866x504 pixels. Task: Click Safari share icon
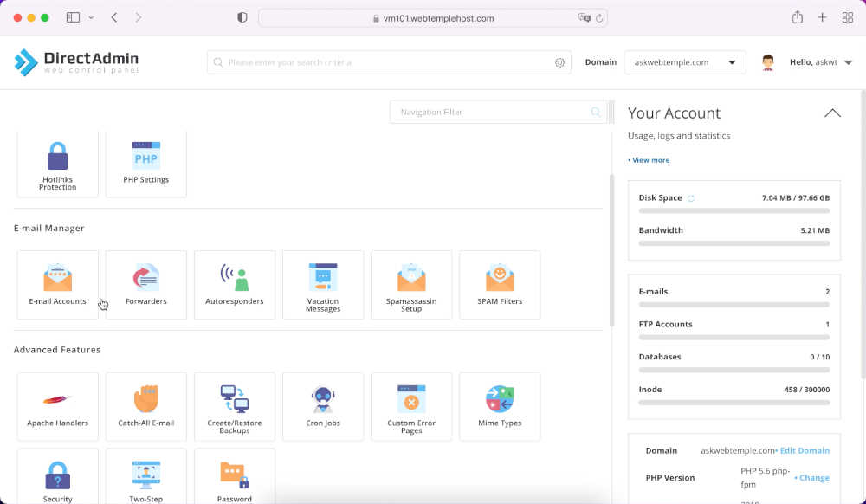click(x=797, y=17)
